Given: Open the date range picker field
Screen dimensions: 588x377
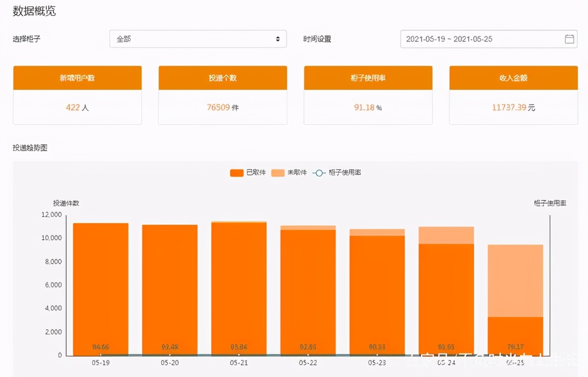Looking at the screenshot, I should click(489, 39).
